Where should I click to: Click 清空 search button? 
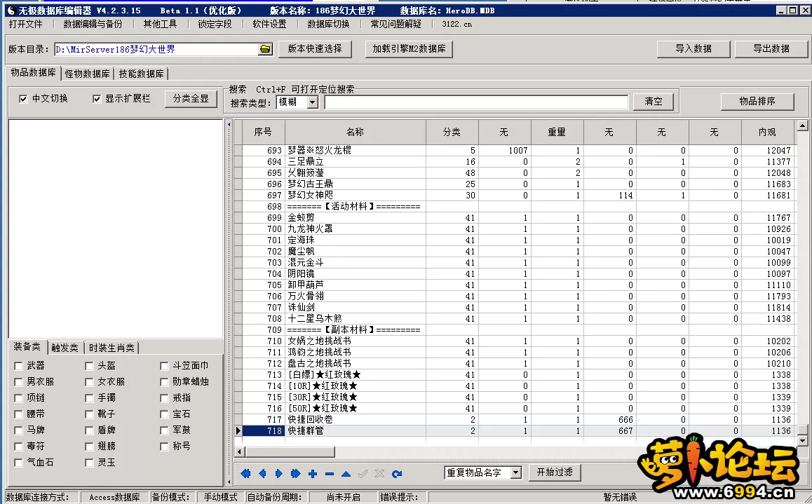(x=654, y=102)
